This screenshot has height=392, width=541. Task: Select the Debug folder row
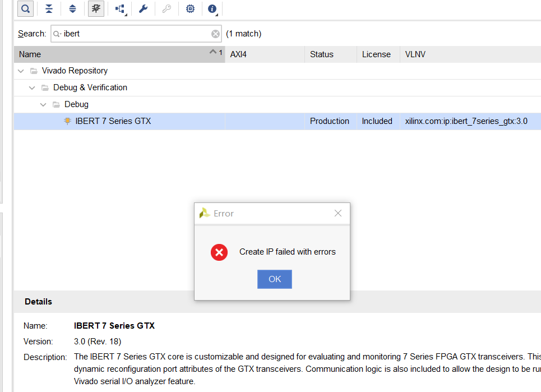point(278,104)
